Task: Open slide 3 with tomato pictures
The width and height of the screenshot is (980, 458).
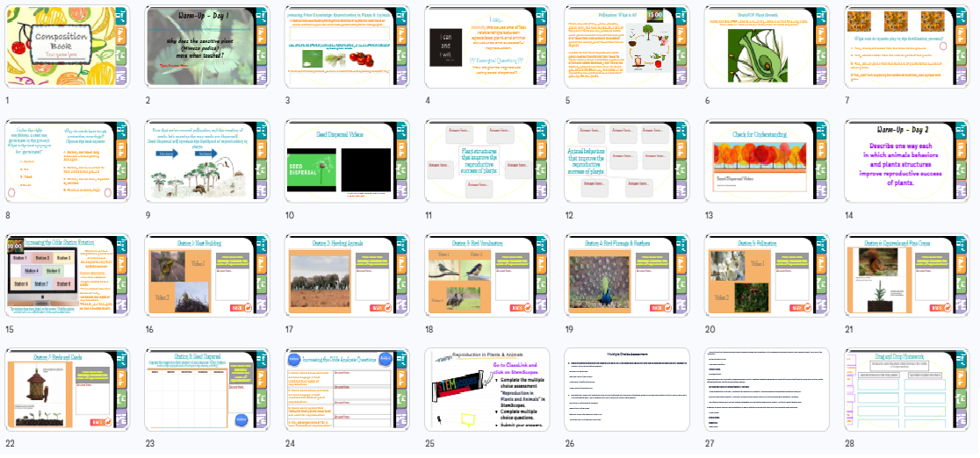Action: [347, 47]
